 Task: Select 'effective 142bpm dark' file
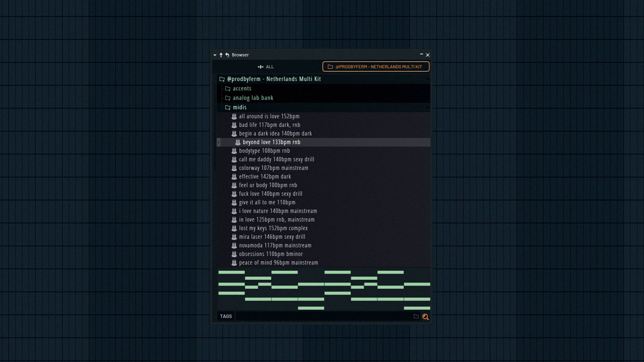tap(323, 177)
